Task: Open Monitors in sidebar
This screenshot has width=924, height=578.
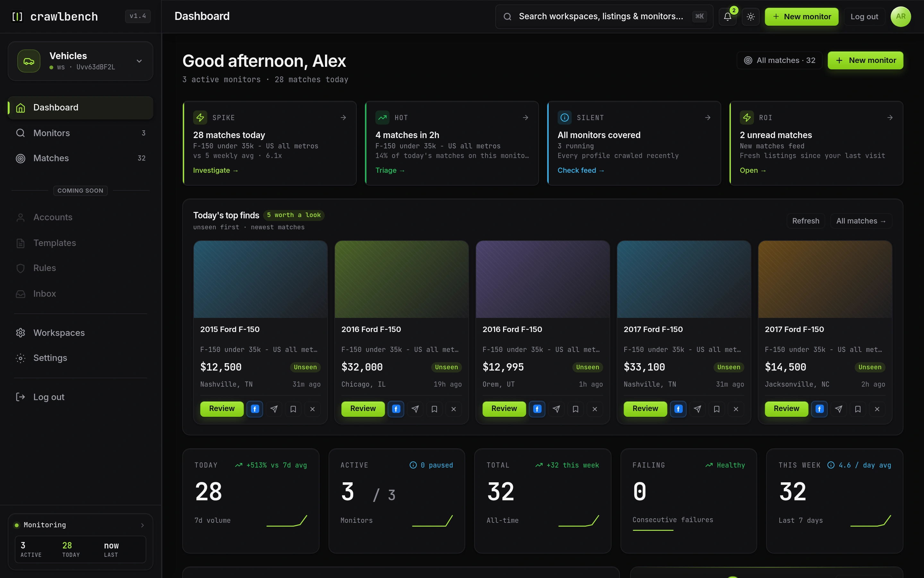Action: coord(81,133)
